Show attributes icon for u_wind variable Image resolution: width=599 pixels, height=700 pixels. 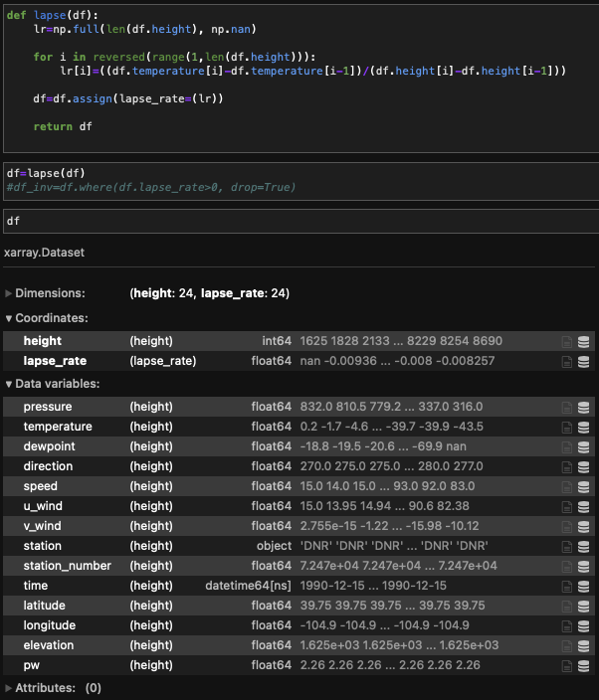click(567, 507)
